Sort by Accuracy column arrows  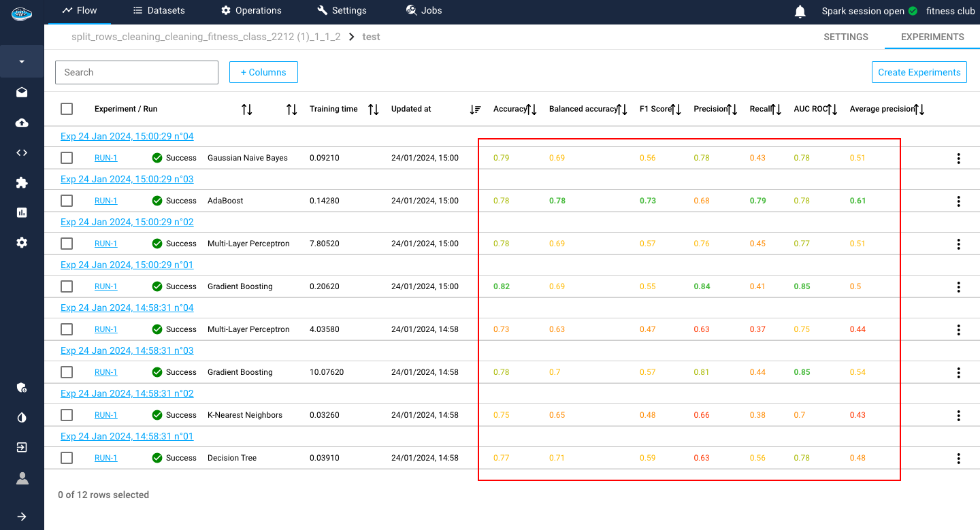[532, 109]
